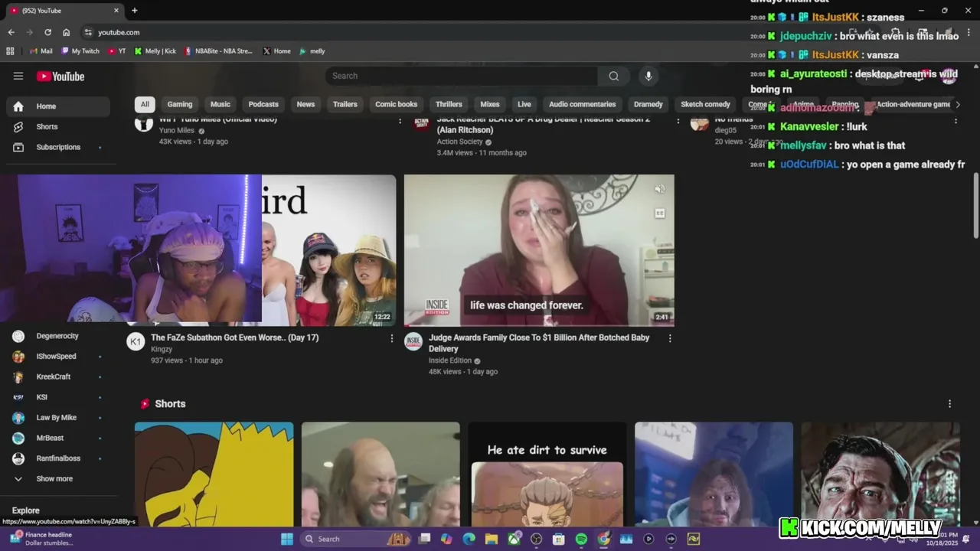
Task: Click the YouTube logo
Action: (x=60, y=76)
